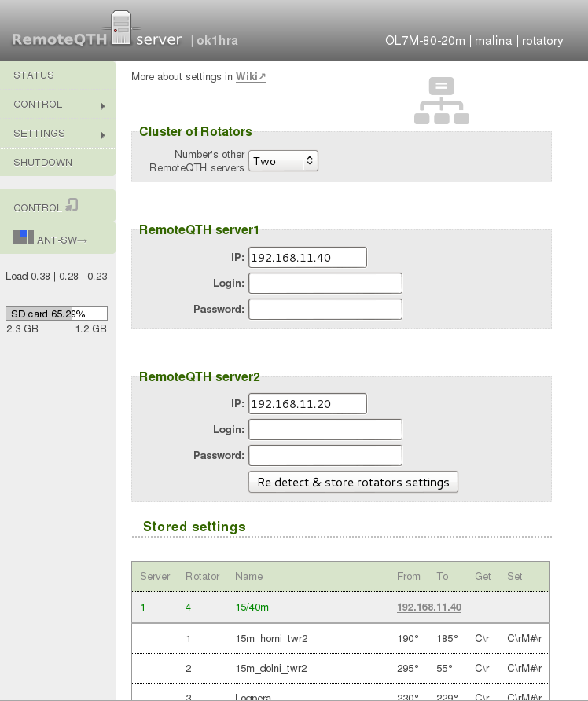588x701 pixels.
Task: Focus the server1 Login field
Action: click(325, 284)
